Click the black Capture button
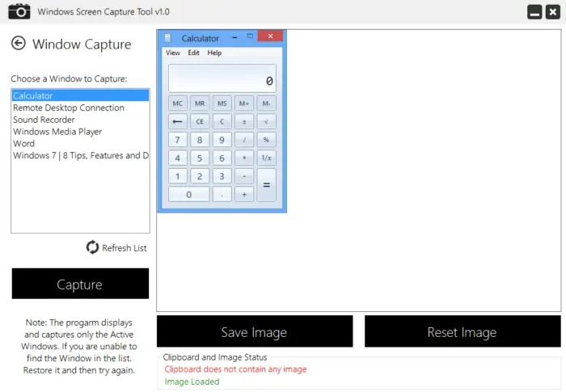Image resolution: width=566 pixels, height=392 pixels. [x=80, y=284]
